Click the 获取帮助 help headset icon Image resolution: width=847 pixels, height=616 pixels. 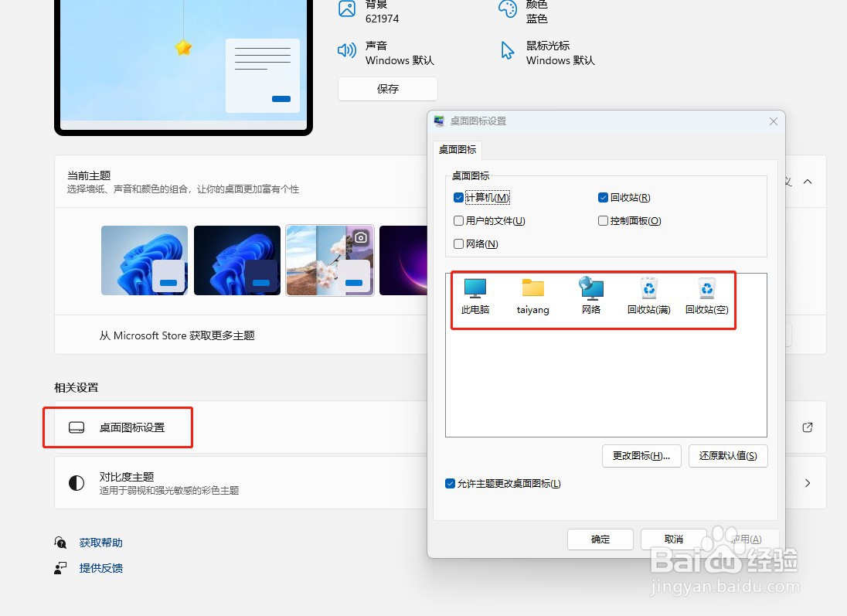60,542
